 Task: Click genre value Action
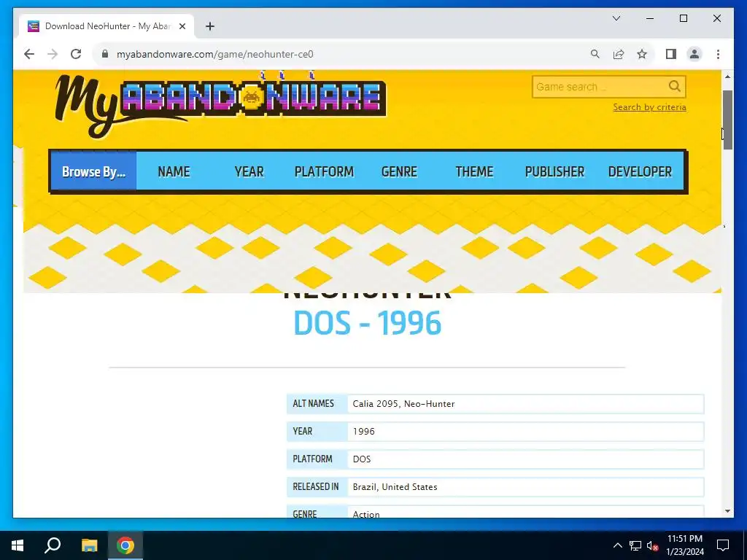[x=366, y=514]
